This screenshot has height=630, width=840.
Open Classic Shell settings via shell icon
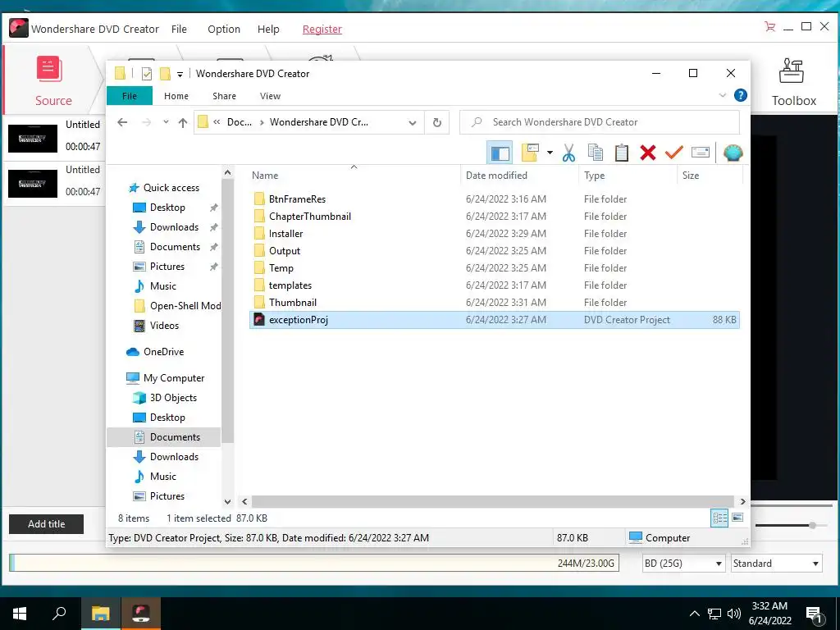pos(733,153)
